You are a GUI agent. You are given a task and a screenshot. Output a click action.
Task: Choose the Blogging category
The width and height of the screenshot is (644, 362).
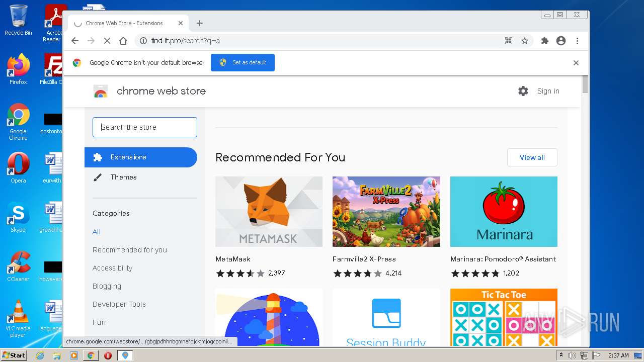(x=107, y=286)
